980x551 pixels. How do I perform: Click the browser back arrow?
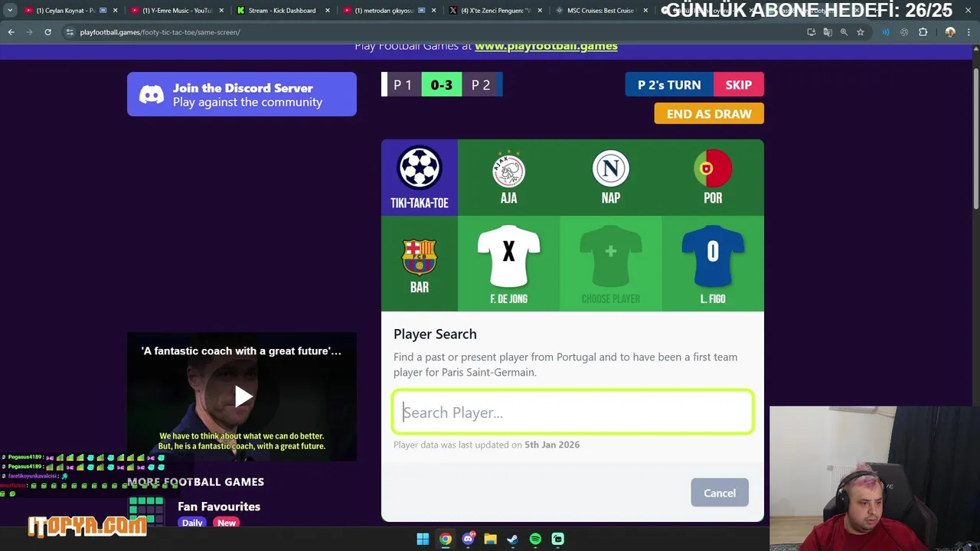(11, 32)
